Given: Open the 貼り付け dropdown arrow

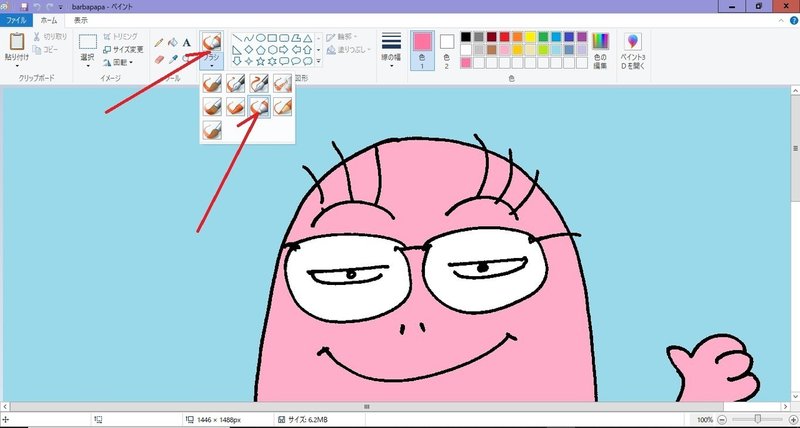Looking at the screenshot, I should (17, 66).
